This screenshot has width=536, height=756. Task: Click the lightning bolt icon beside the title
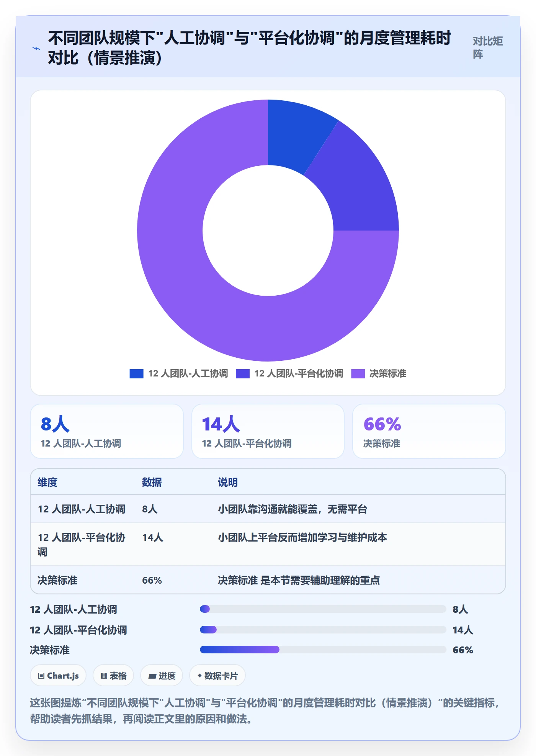coord(36,48)
